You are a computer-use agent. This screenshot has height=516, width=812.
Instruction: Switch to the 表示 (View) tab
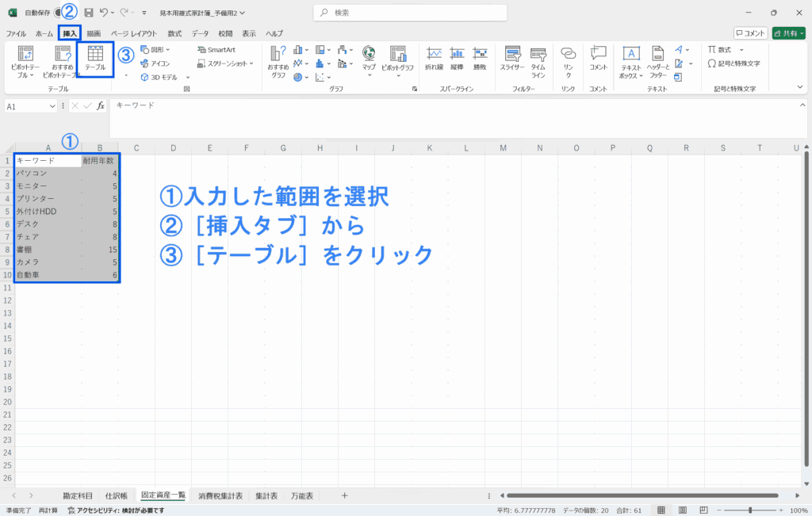pyautogui.click(x=249, y=33)
